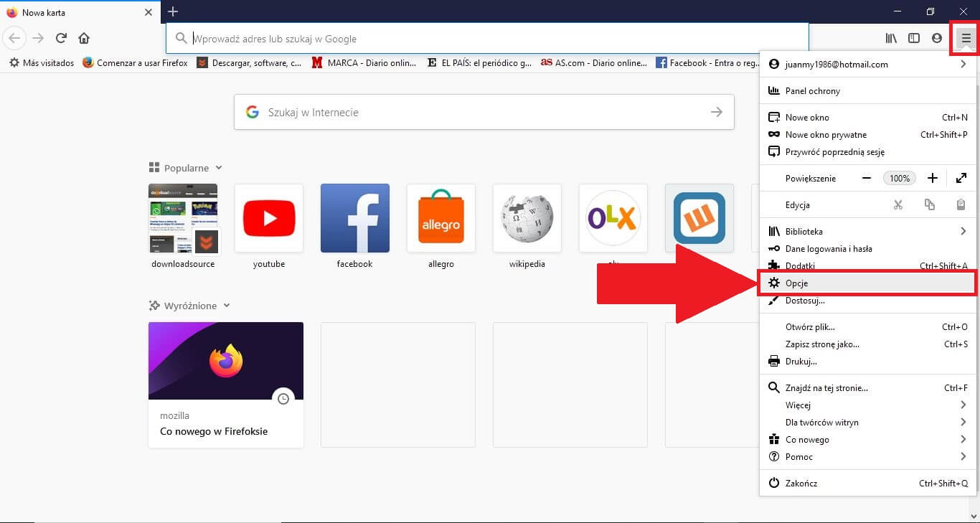Collapse the Popularne section chevron
980x523 pixels.
(219, 168)
